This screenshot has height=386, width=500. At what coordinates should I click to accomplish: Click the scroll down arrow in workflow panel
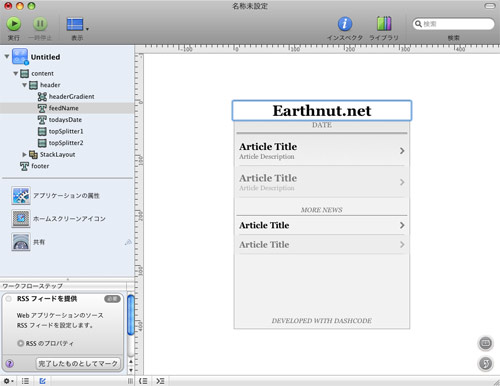[x=131, y=370]
